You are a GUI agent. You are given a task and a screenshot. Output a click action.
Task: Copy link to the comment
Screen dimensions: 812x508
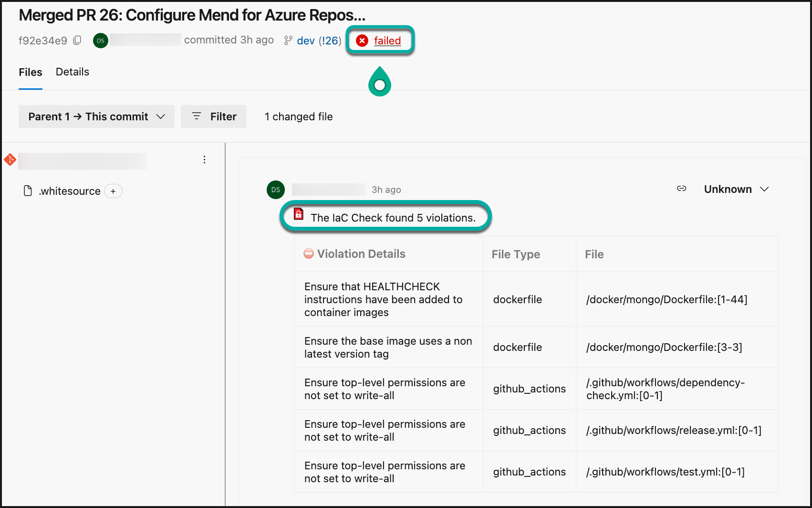coord(681,189)
